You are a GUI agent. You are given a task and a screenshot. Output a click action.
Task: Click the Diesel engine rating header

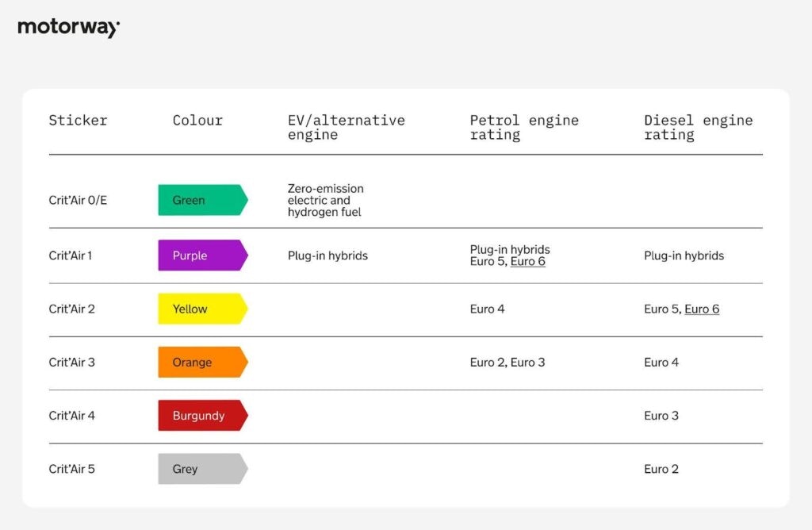(x=698, y=128)
